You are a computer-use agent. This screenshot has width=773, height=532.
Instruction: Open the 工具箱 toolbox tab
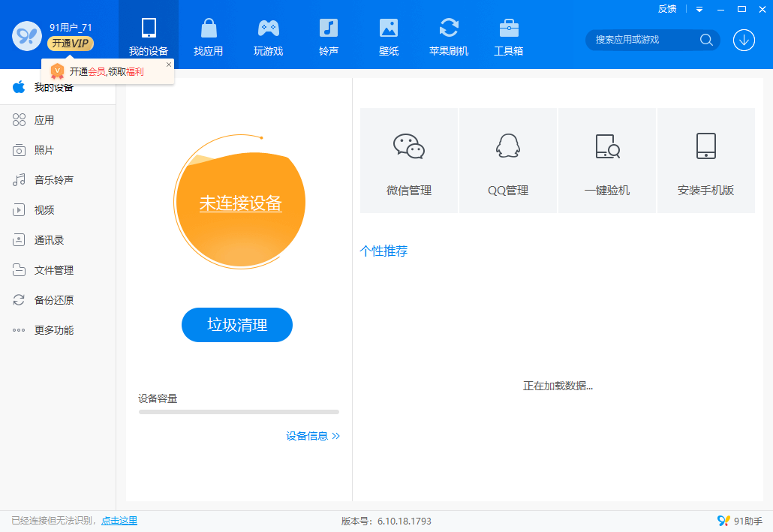coord(508,38)
